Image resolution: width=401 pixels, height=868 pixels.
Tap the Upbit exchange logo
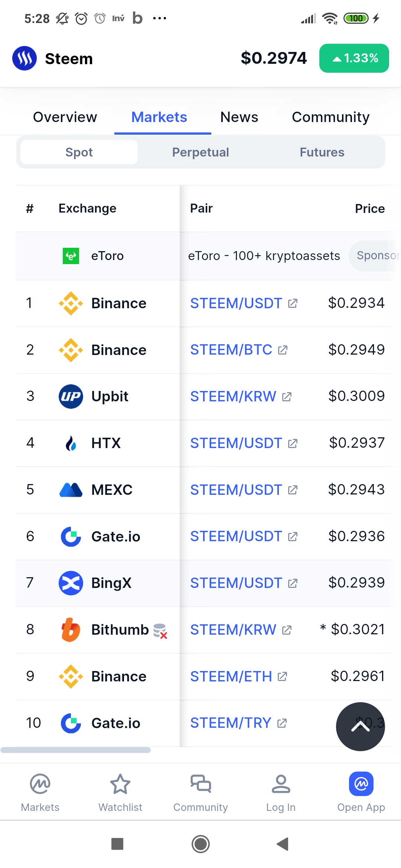tap(71, 397)
